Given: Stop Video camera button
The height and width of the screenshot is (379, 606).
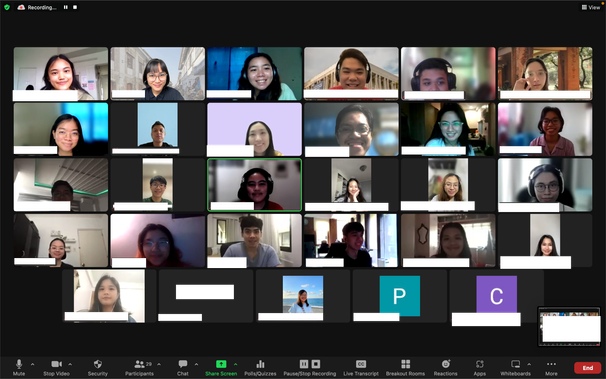Looking at the screenshot, I should point(56,367).
